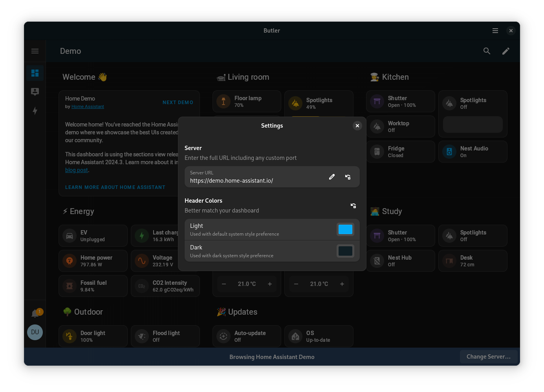Screen dimensions: 544x392
Task: Open Butler window hamburger menu
Action: pyautogui.click(x=495, y=31)
